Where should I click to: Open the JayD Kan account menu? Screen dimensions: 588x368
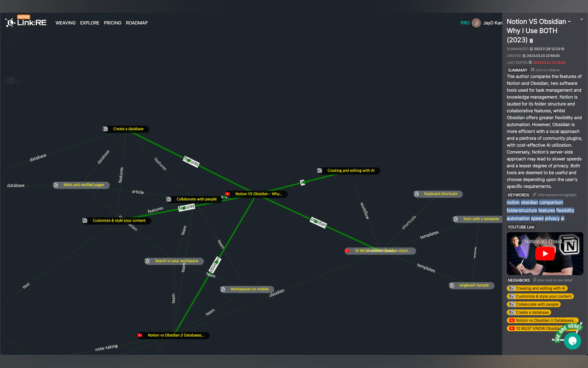point(492,23)
